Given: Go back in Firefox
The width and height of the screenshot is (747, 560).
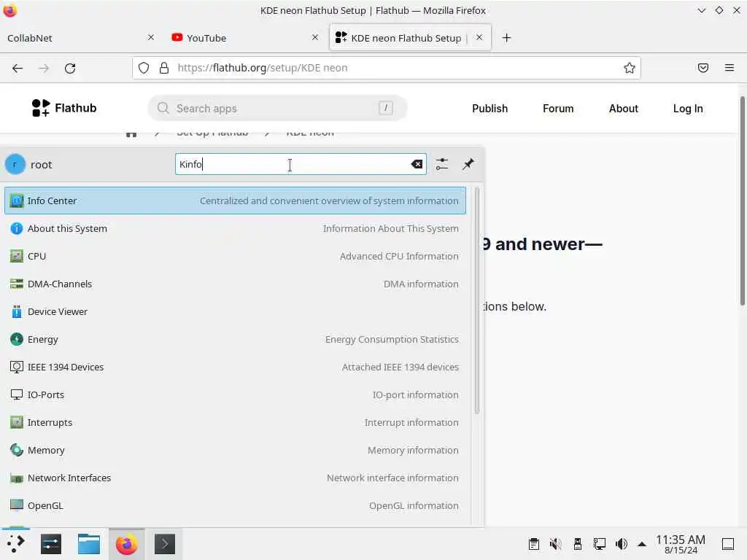Looking at the screenshot, I should 18,68.
